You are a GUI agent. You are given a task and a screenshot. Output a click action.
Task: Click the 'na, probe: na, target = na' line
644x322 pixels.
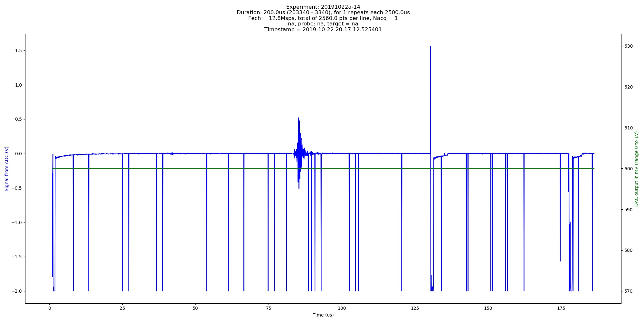pos(323,24)
